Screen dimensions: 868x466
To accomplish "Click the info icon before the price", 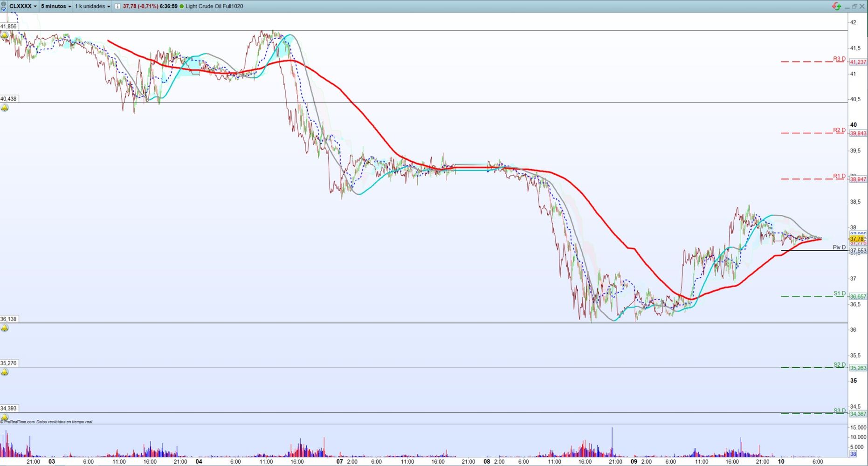I will point(117,6).
